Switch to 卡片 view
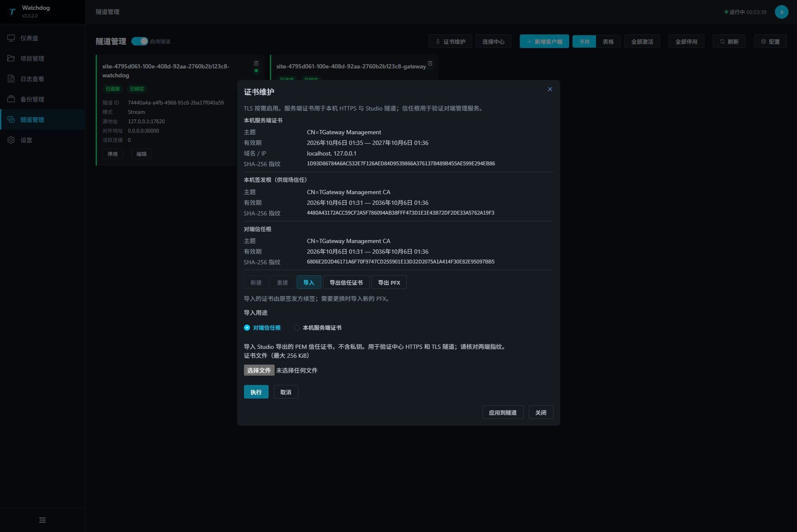The width and height of the screenshot is (797, 532). (584, 42)
